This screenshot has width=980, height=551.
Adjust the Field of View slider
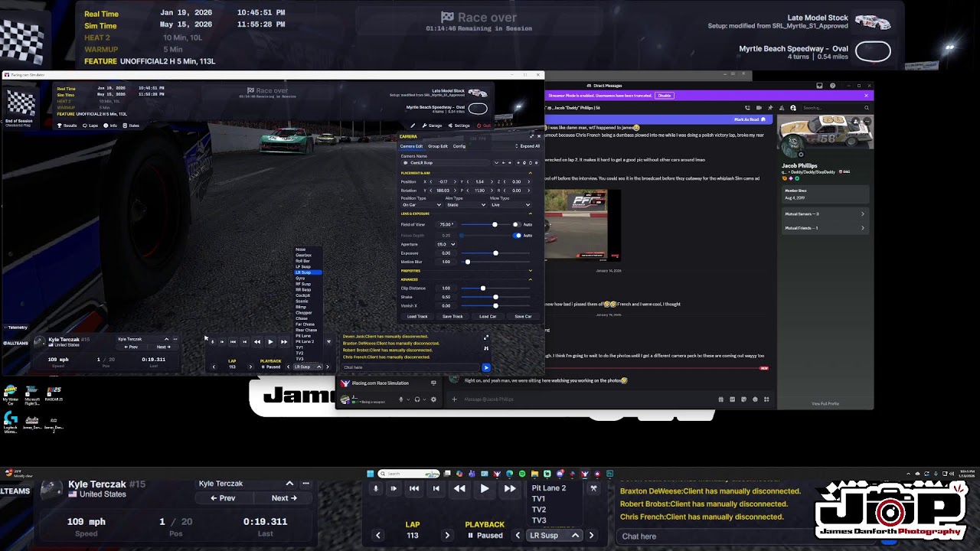pos(485,224)
